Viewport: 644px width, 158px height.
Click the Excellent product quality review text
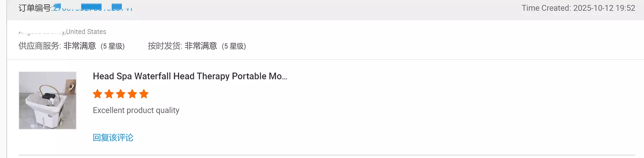pyautogui.click(x=136, y=110)
